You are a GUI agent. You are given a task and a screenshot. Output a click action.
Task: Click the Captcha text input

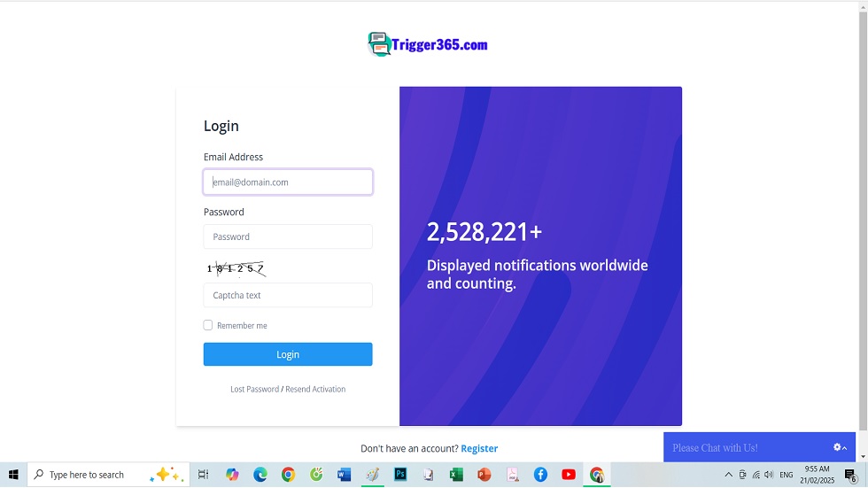pyautogui.click(x=288, y=295)
